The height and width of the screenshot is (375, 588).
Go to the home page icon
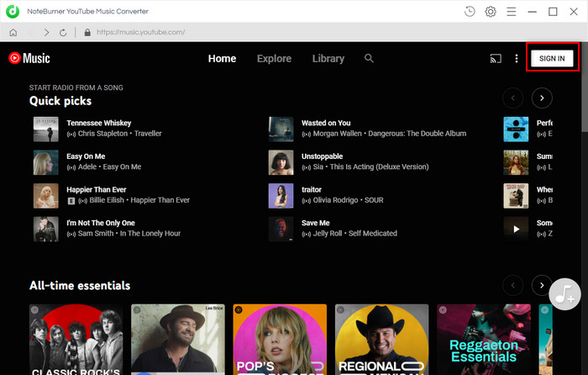[13, 33]
